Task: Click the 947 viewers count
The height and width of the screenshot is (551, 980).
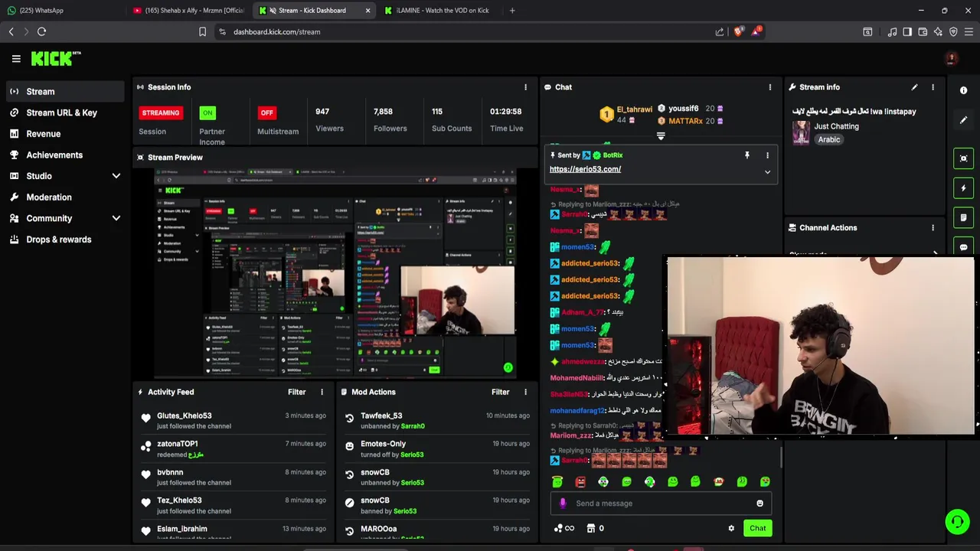Action: pyautogui.click(x=322, y=112)
